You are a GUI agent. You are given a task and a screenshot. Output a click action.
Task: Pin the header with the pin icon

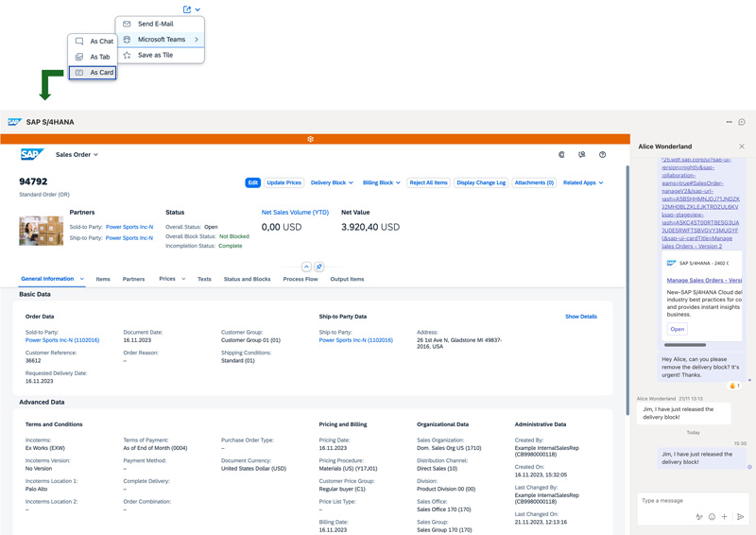318,267
